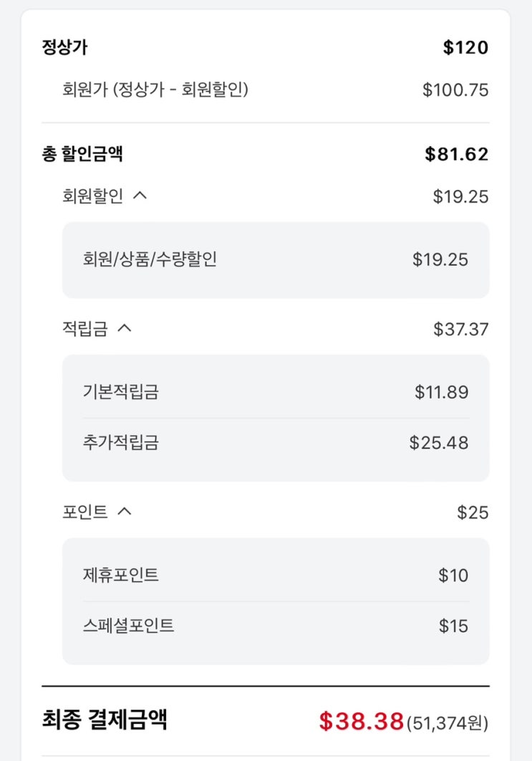The width and height of the screenshot is (532, 761).
Task: Click the 회원가 (정상가 - 회원할인) label
Action: point(155,90)
